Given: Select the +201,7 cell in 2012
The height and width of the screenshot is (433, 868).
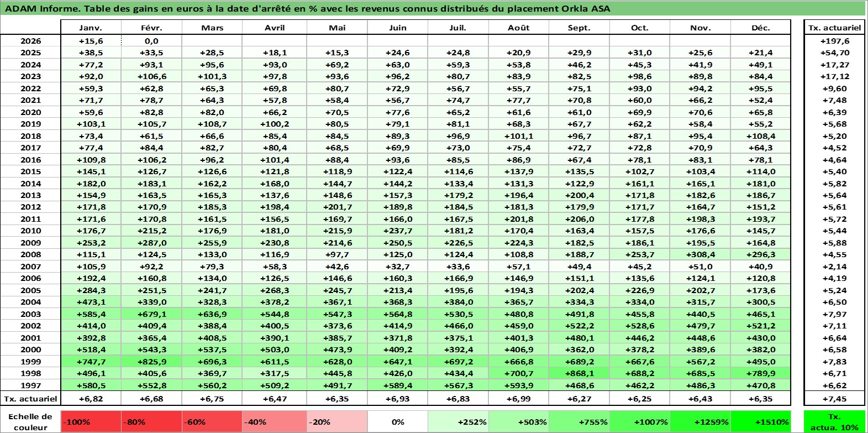Looking at the screenshot, I should coord(336,207).
